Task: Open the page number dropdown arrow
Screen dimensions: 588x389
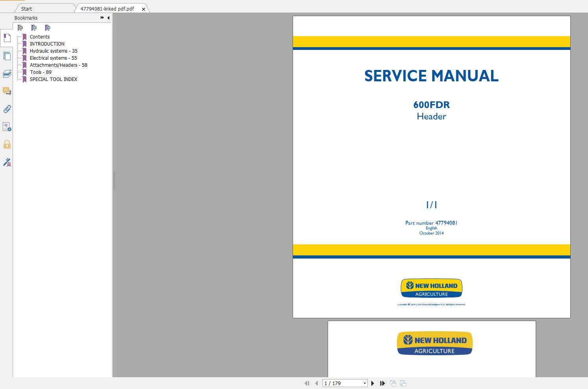Action: [365, 383]
